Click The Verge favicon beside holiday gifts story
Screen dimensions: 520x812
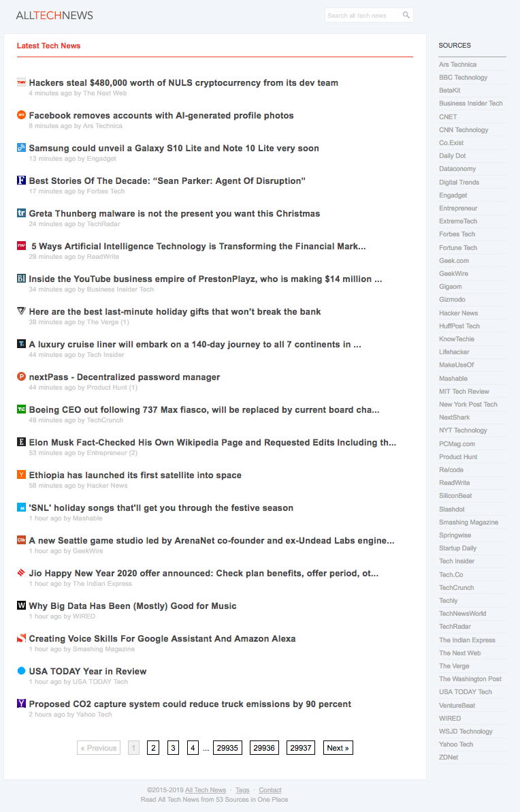tap(21, 311)
